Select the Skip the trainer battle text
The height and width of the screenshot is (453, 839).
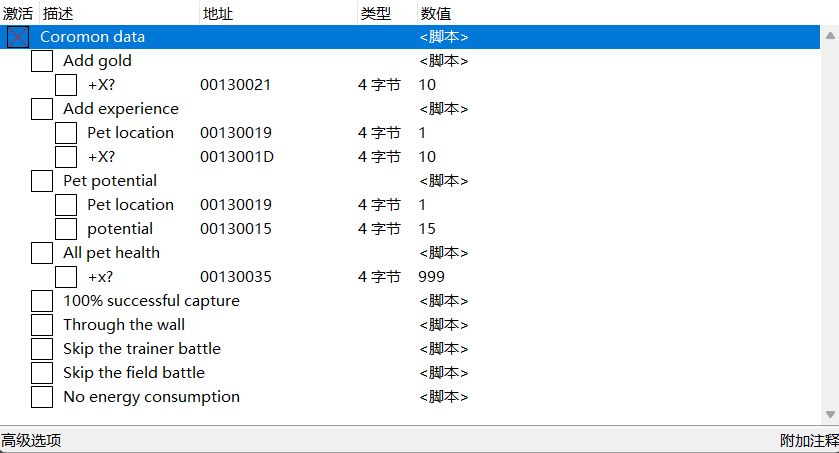click(142, 349)
